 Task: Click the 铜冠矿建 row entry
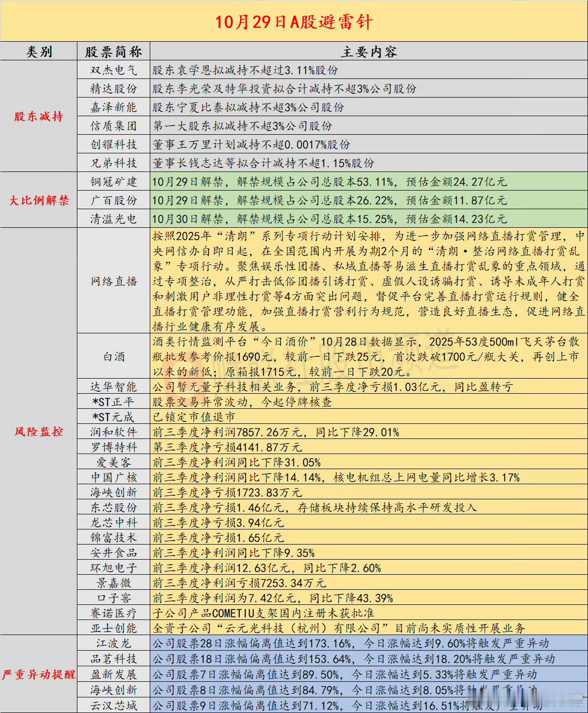pos(114,182)
